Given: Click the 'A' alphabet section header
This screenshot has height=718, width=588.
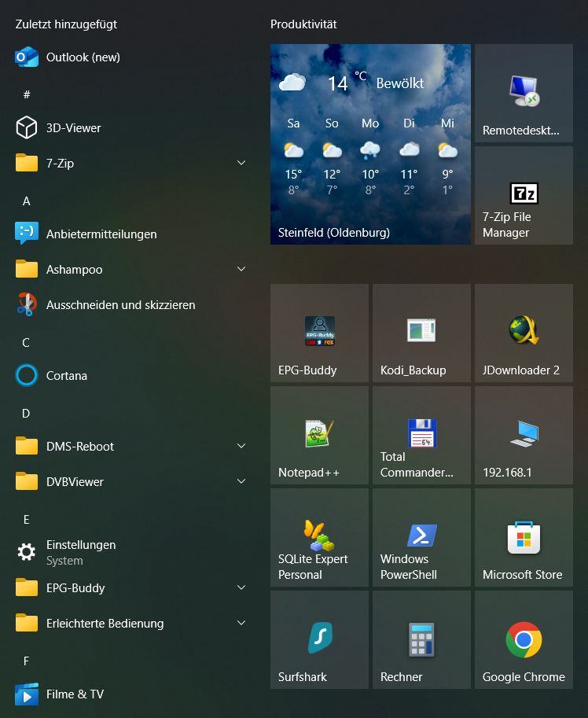Looking at the screenshot, I should (27, 201).
